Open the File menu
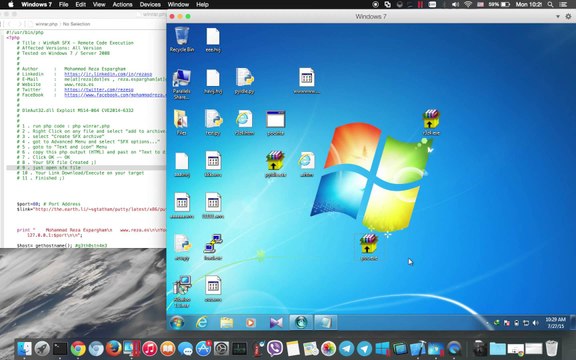576x360 pixels. click(x=64, y=4)
